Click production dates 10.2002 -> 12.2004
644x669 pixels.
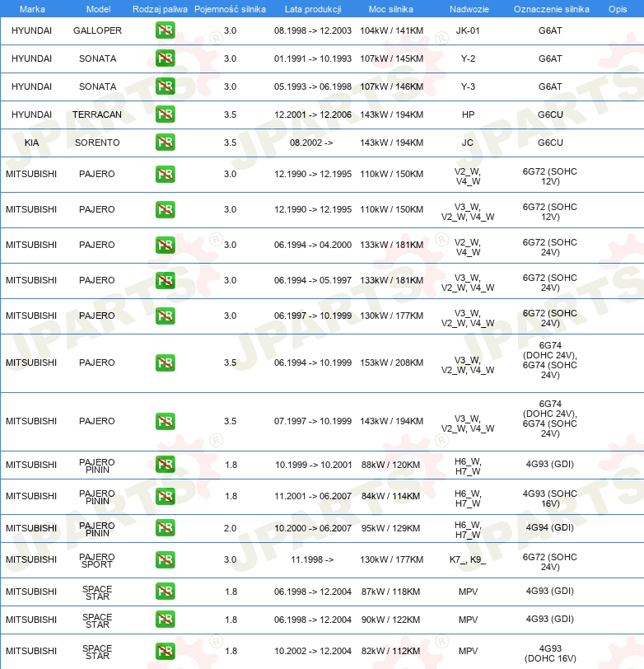313,652
